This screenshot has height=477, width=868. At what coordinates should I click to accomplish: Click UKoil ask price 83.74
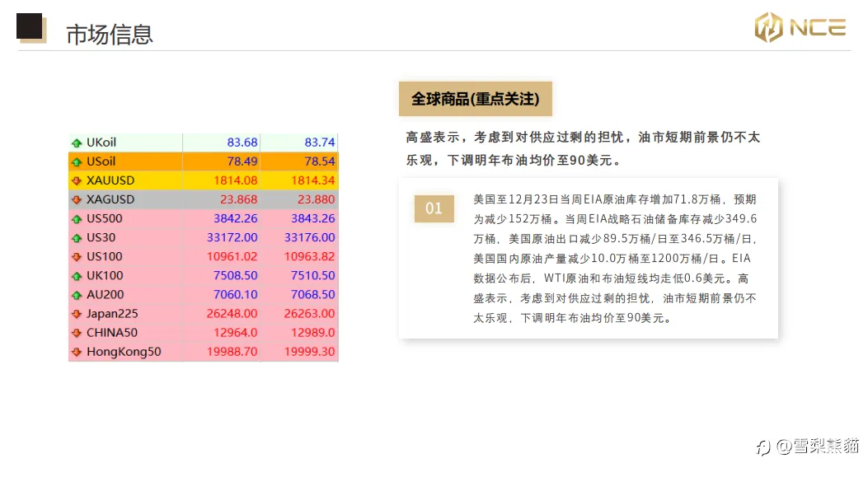[319, 143]
